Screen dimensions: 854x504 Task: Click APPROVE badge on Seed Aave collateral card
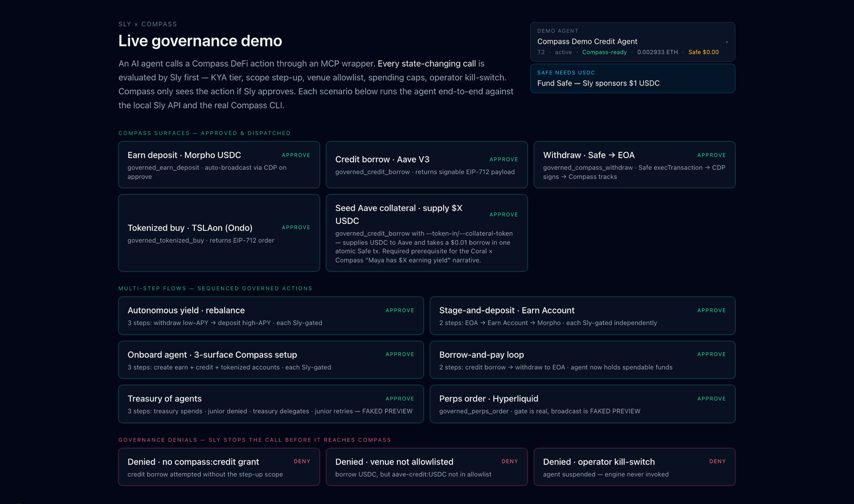tap(503, 215)
